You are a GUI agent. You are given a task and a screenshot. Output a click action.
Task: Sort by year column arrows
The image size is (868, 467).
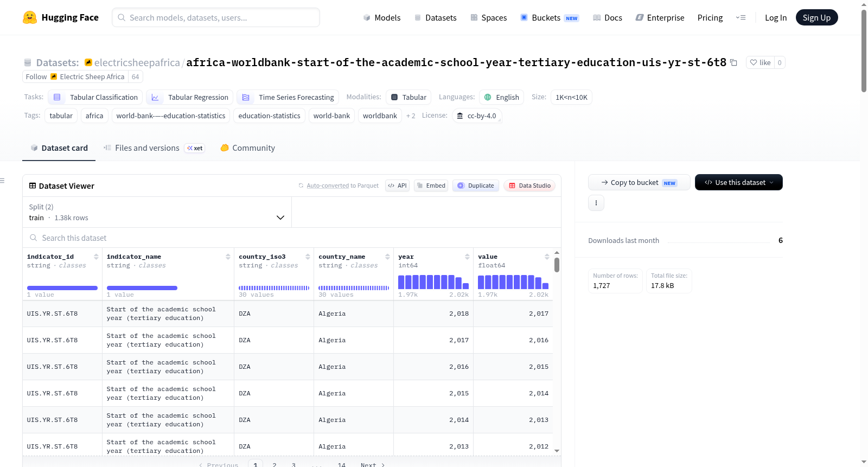click(467, 257)
